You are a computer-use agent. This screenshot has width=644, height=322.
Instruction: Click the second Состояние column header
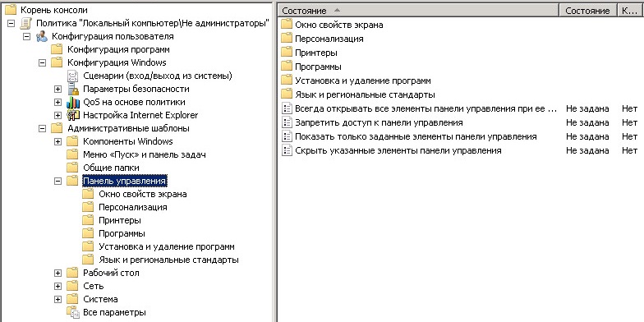coord(588,11)
